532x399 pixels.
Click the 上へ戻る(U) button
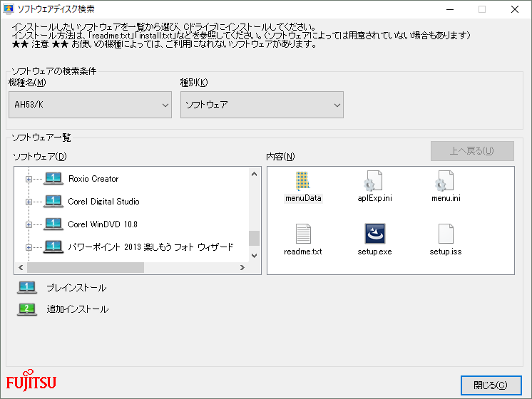click(x=472, y=151)
